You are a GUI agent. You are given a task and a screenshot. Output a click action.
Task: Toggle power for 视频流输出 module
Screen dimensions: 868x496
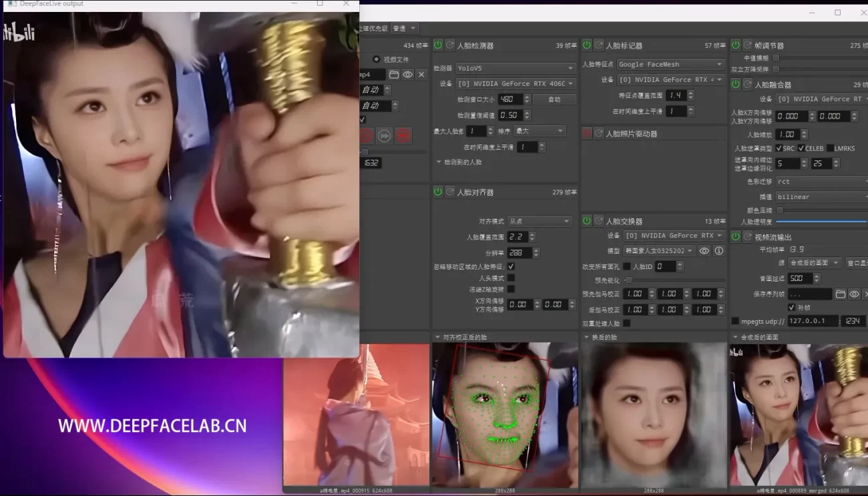pyautogui.click(x=736, y=236)
